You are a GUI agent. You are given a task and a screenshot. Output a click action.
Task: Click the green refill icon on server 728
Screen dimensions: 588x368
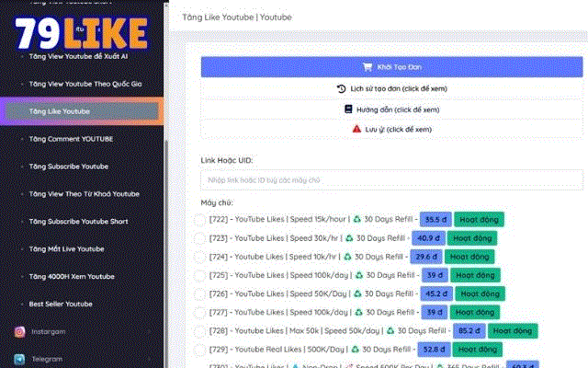[390, 331]
